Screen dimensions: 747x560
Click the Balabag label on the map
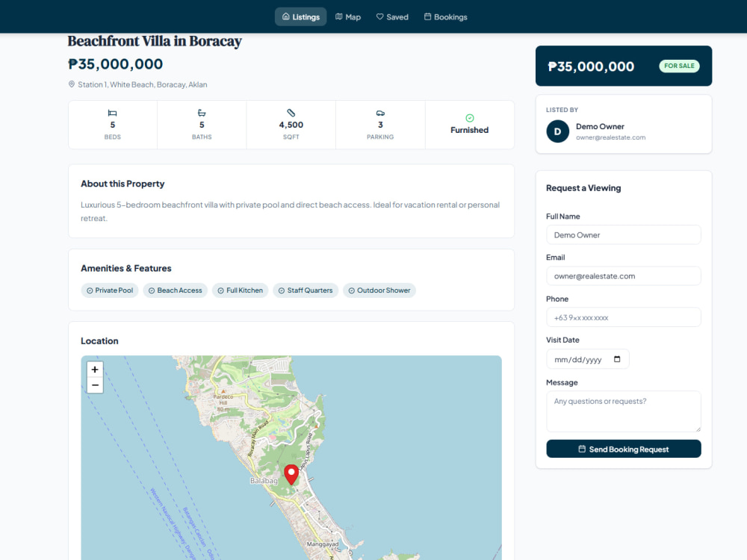pyautogui.click(x=264, y=481)
